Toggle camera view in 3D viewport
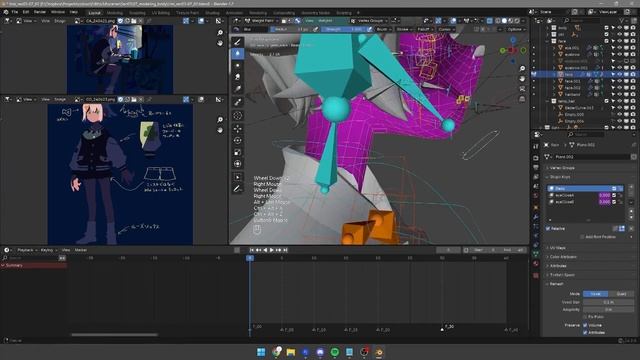This screenshot has height=360, width=640. (x=522, y=89)
